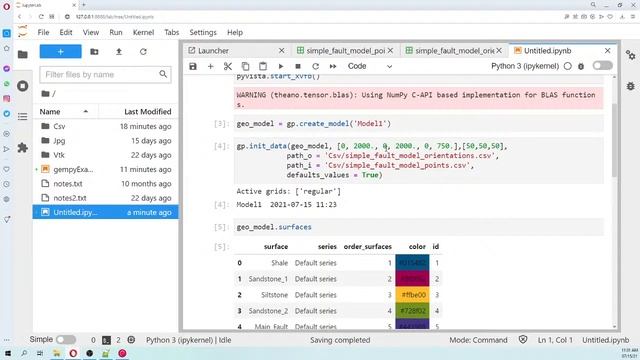
Task: Click the Python 3 (ipykernel) kernel name
Action: pyautogui.click(x=525, y=66)
